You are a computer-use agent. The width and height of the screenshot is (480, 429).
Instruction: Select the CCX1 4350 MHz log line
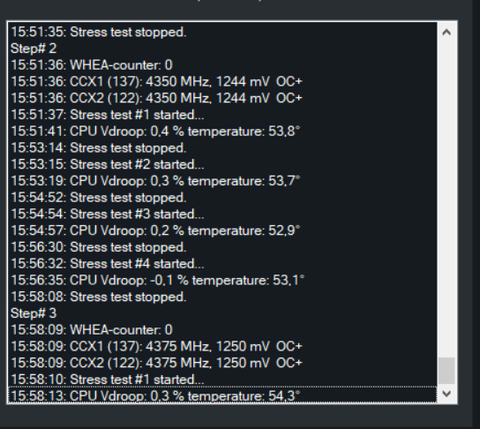click(x=222, y=82)
